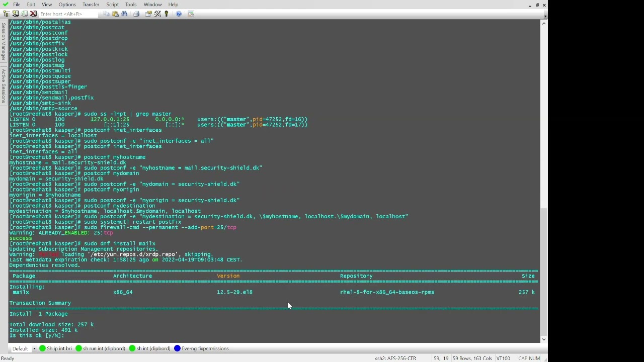644x362 pixels.
Task: Click the Print toolbar icon
Action: tap(136, 14)
